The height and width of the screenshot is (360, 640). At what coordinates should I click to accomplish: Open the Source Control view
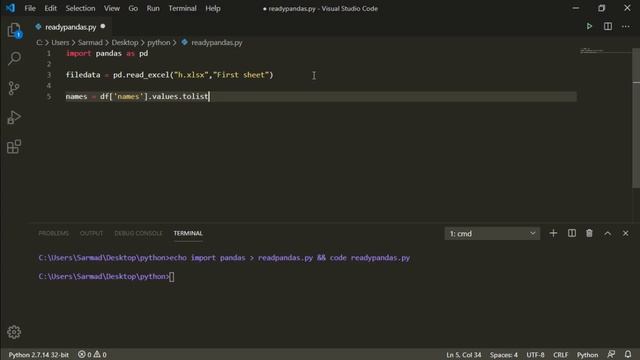click(x=14, y=88)
